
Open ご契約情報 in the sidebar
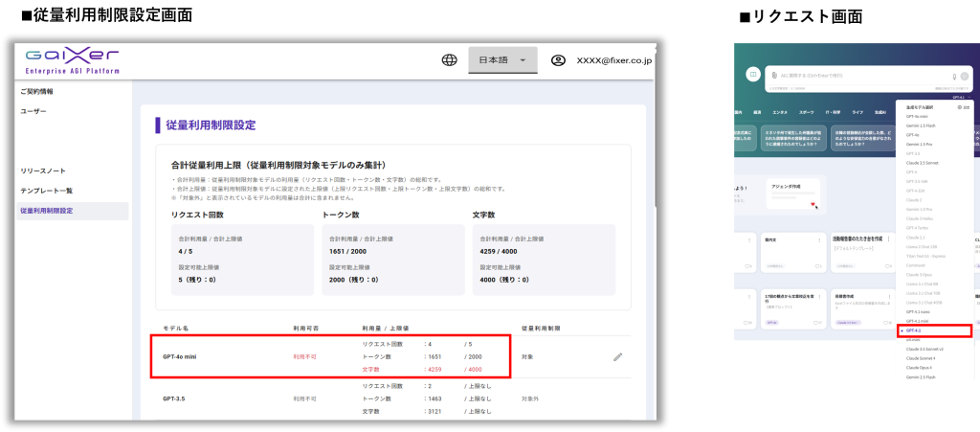point(37,92)
